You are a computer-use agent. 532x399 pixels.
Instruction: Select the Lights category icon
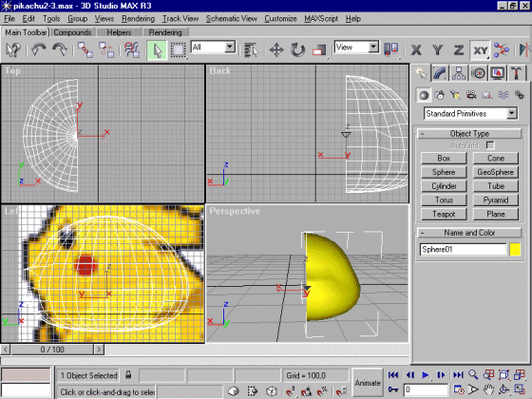(x=455, y=95)
